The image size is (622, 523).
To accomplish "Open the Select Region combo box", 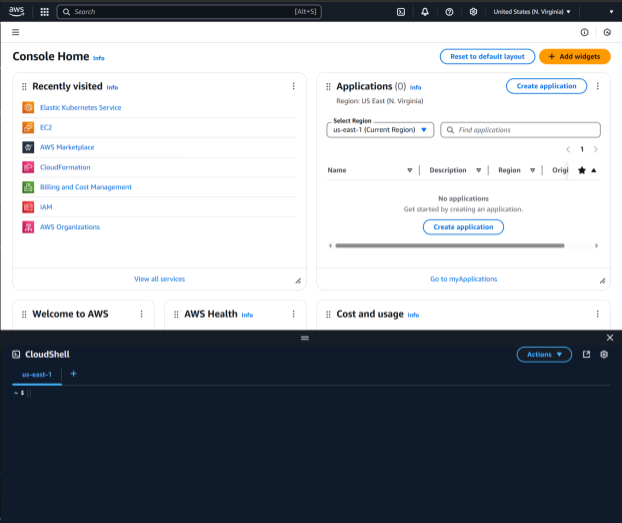I will [x=380, y=130].
